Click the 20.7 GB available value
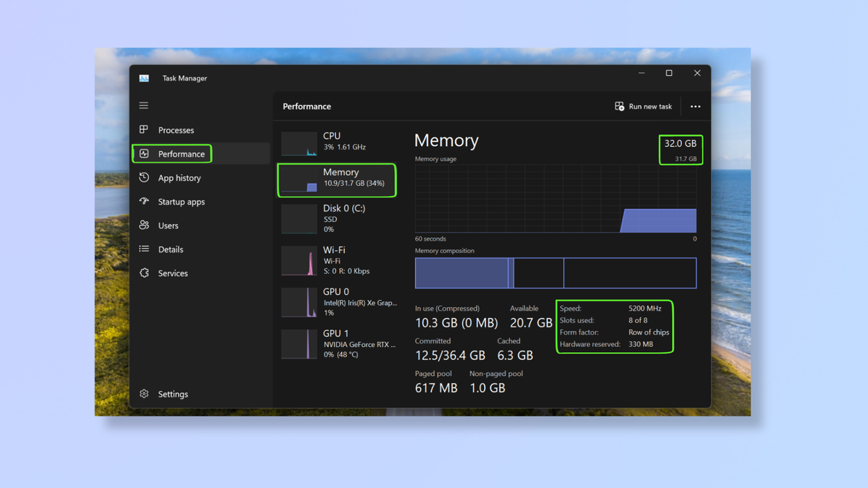The width and height of the screenshot is (868, 488). pos(531,323)
